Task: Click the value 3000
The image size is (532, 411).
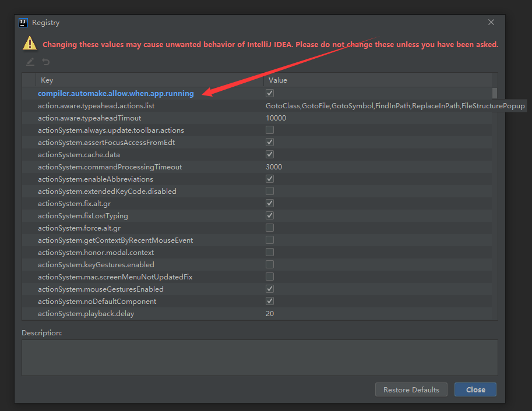Action: click(274, 167)
